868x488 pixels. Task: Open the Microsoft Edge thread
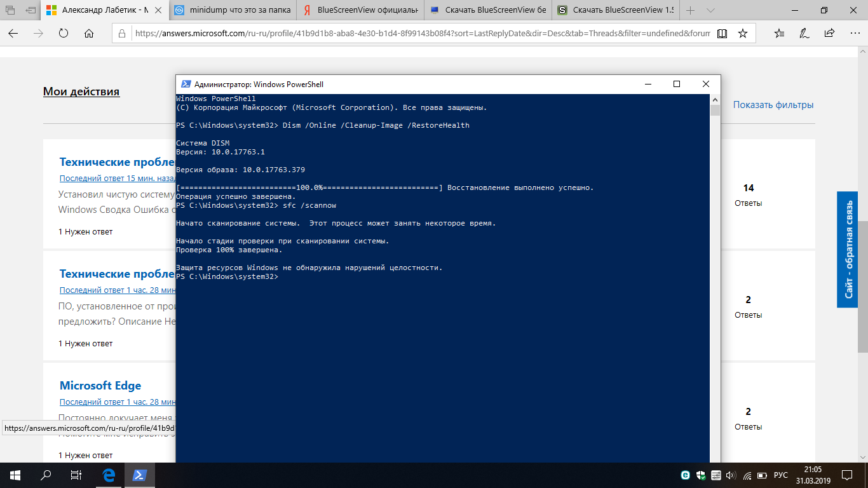pos(100,386)
